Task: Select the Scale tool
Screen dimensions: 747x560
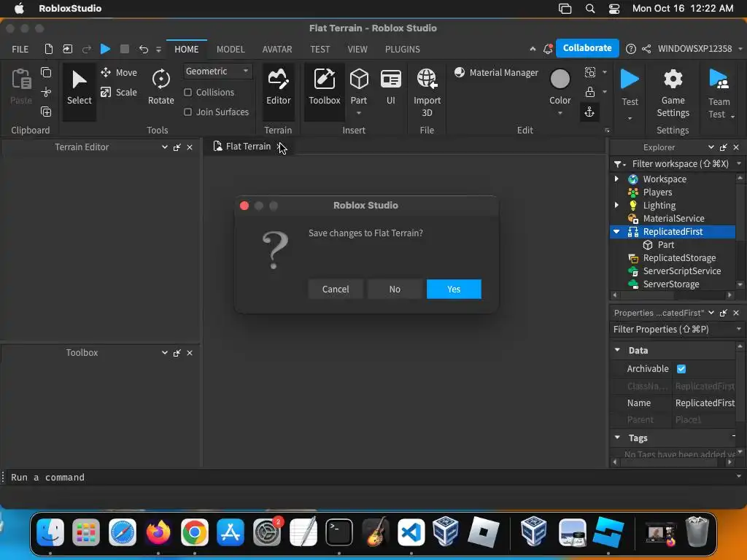Action: click(x=119, y=92)
